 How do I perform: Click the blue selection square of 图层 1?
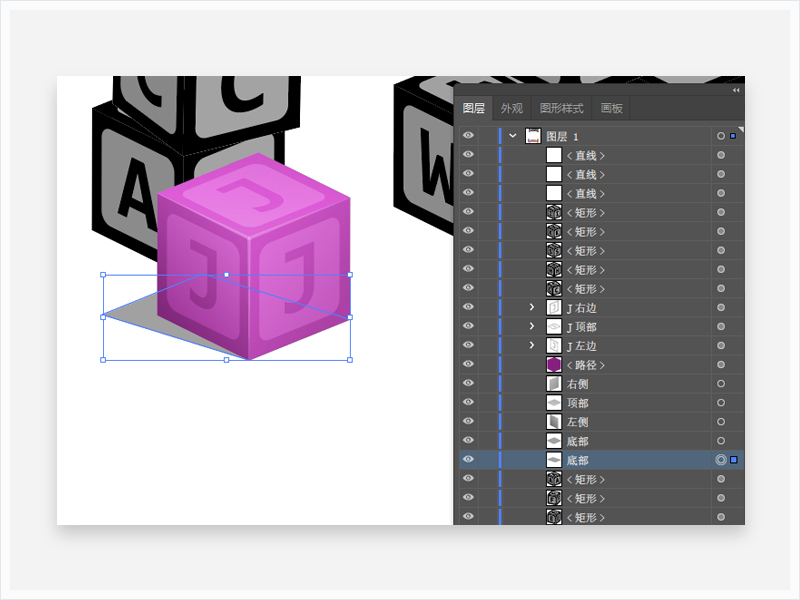click(x=733, y=136)
